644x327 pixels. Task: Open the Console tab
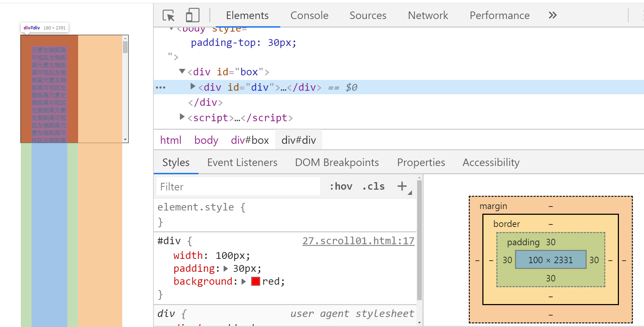pos(309,15)
